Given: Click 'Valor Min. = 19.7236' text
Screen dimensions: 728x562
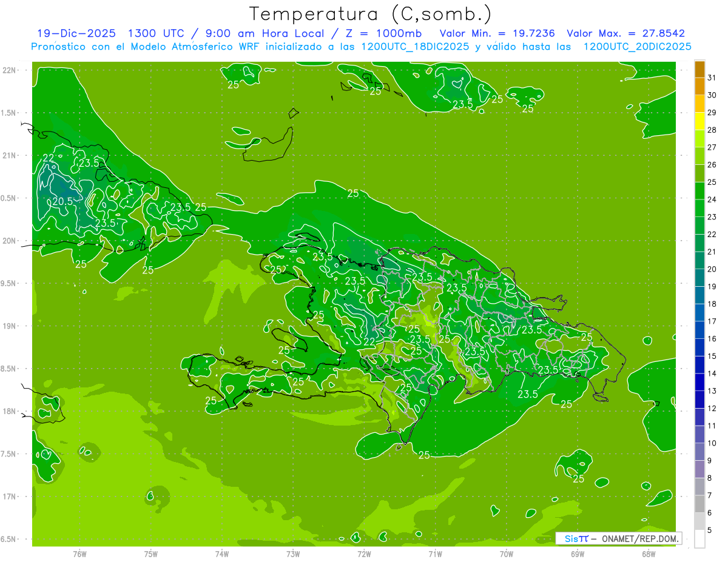Looking at the screenshot, I should click(497, 33).
